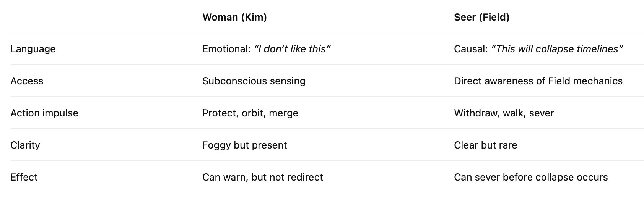This screenshot has height=197, width=644.
Task: Click the word "Causal:" in the table
Action: point(471,49)
